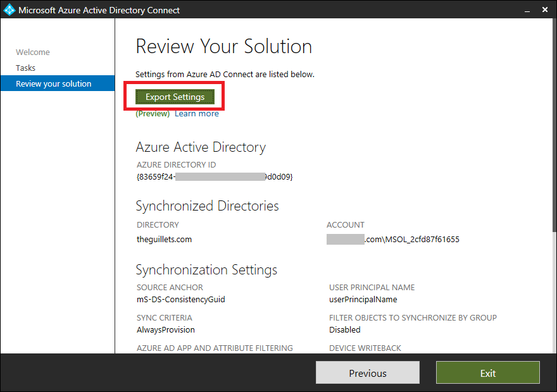
Task: Click the DEVICE WRITEBACK label
Action: (x=365, y=348)
